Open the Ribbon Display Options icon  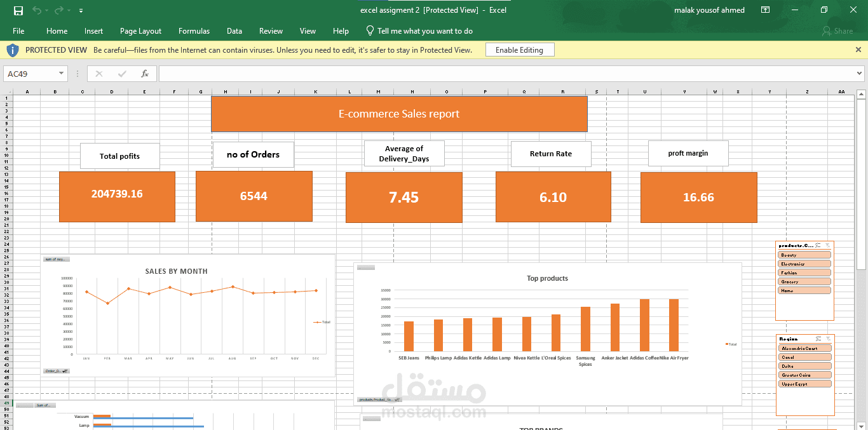765,10
